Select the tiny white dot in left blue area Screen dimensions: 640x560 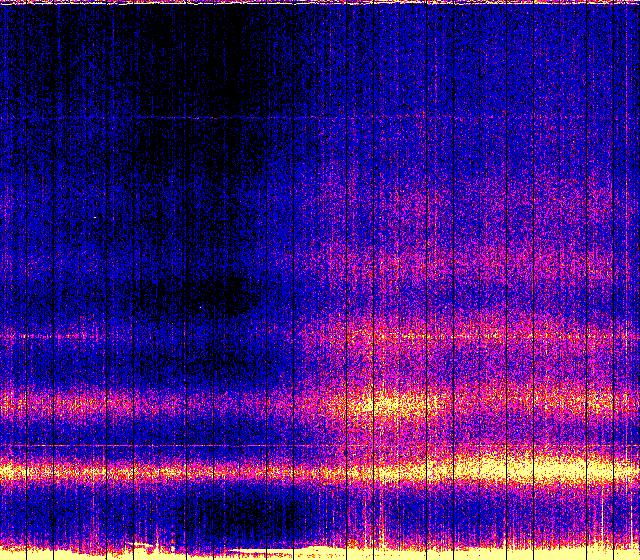coord(97,217)
